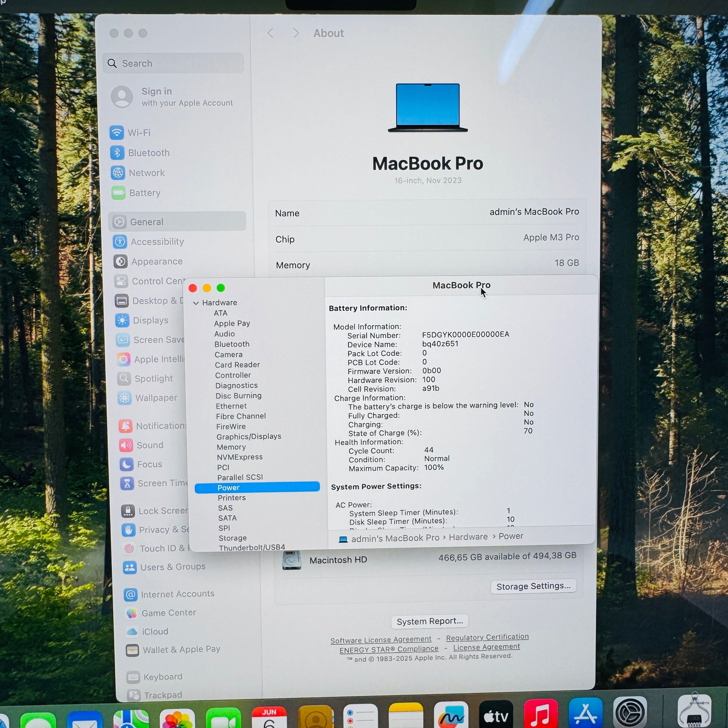Open Displays settings
The height and width of the screenshot is (728, 728).
pyautogui.click(x=142, y=320)
